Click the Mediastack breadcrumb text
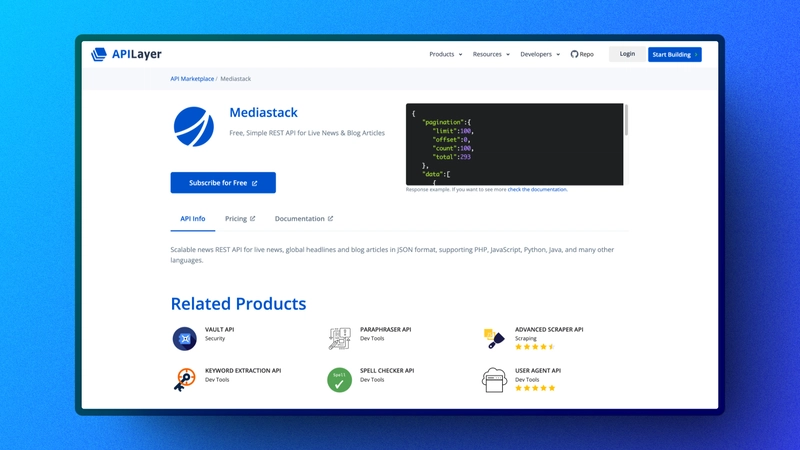Viewport: 800px width, 450px height. (x=236, y=79)
